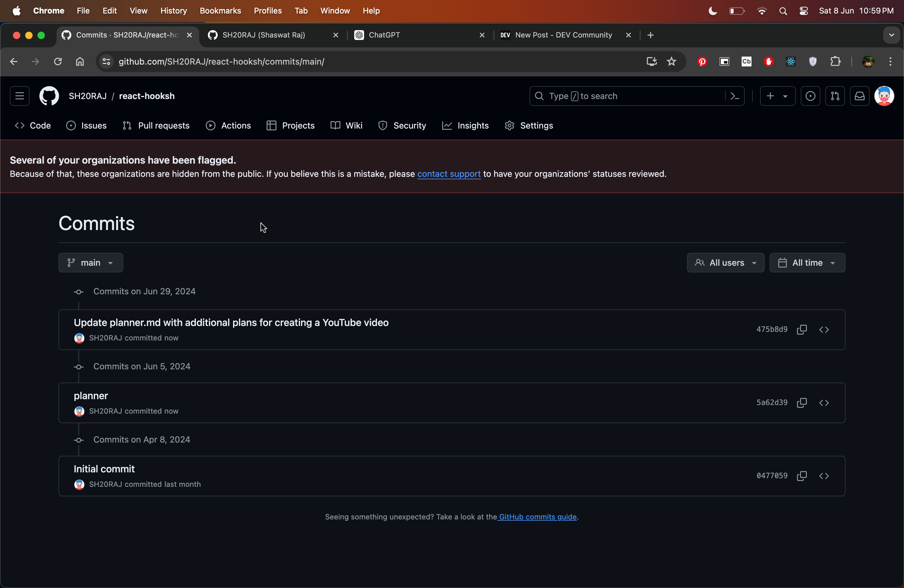Open GitHub command palette icon
The image size is (904, 588).
click(735, 96)
